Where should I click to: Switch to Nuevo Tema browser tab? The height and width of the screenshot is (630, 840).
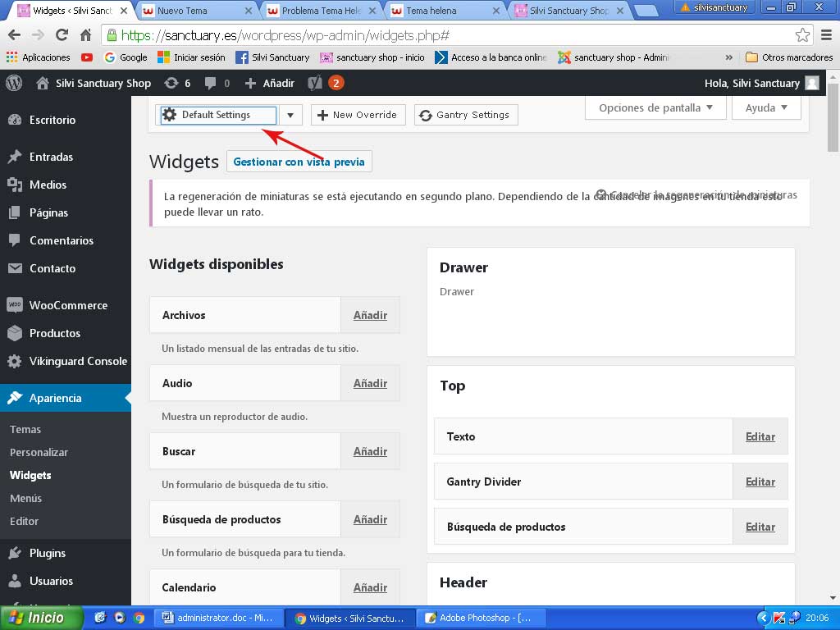196,11
